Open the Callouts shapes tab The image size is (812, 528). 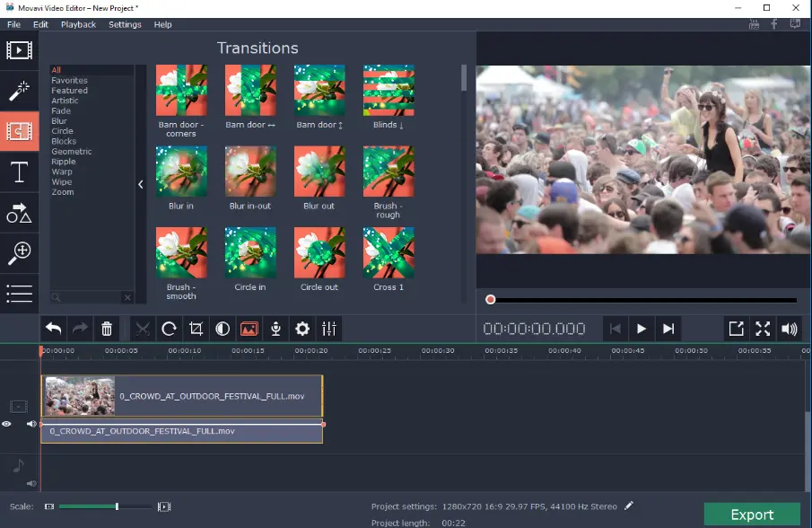[x=19, y=213]
